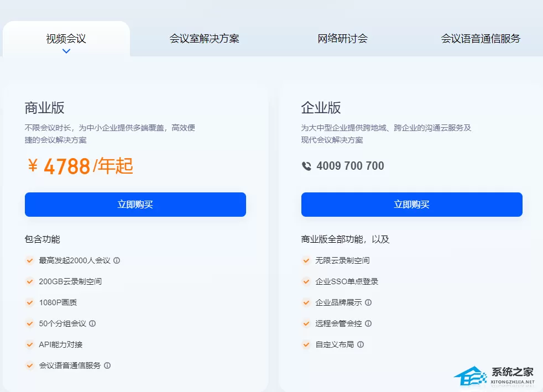Click 立即购买 under 企业版
This screenshot has height=392, width=543.
(412, 205)
